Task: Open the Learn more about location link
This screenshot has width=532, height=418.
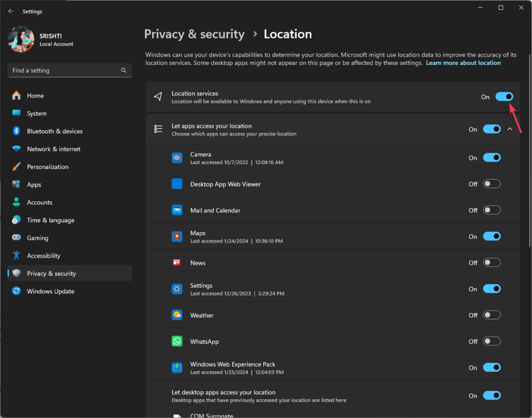Action: click(463, 62)
